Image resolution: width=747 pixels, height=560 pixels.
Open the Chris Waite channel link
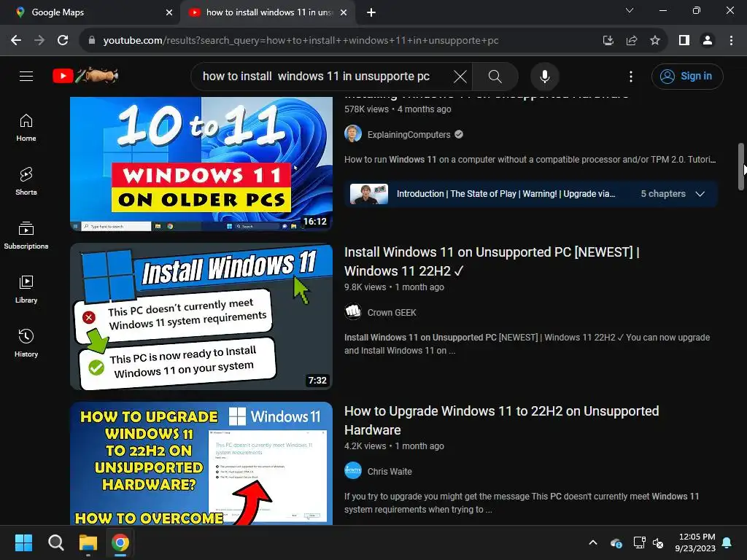(x=390, y=472)
